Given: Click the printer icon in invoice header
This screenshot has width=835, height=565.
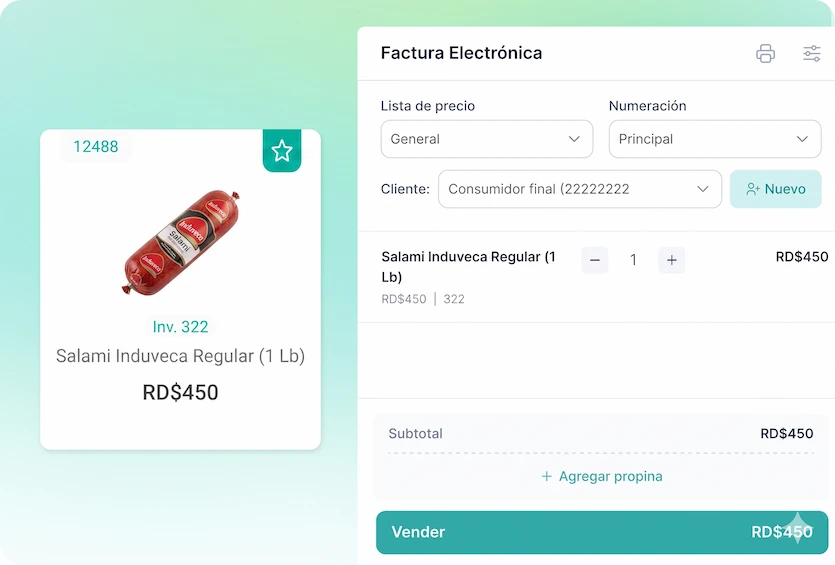Looking at the screenshot, I should coord(765,53).
